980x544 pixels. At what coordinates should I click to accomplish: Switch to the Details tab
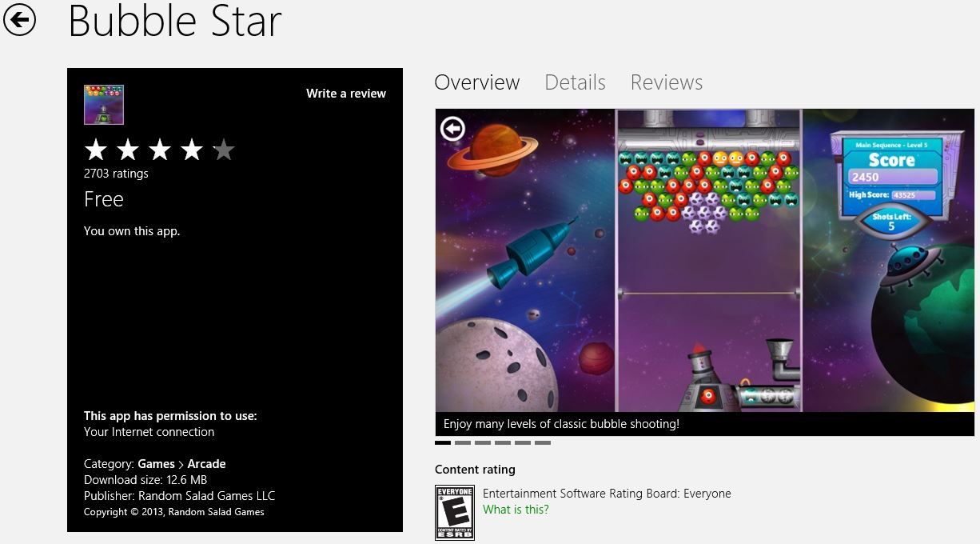(575, 82)
